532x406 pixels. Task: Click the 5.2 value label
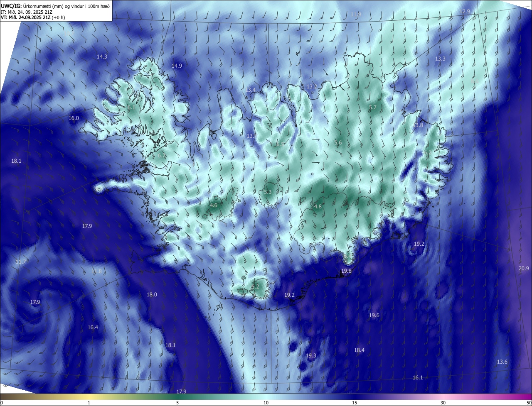pos(256,287)
